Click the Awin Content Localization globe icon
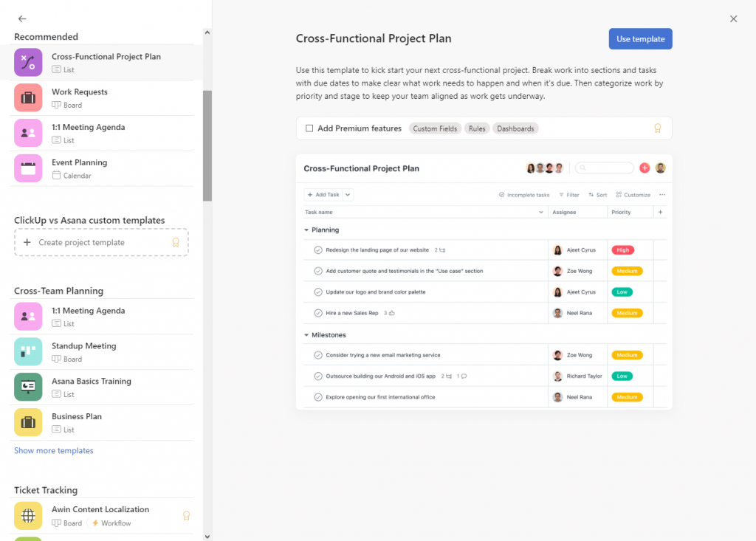 point(28,515)
